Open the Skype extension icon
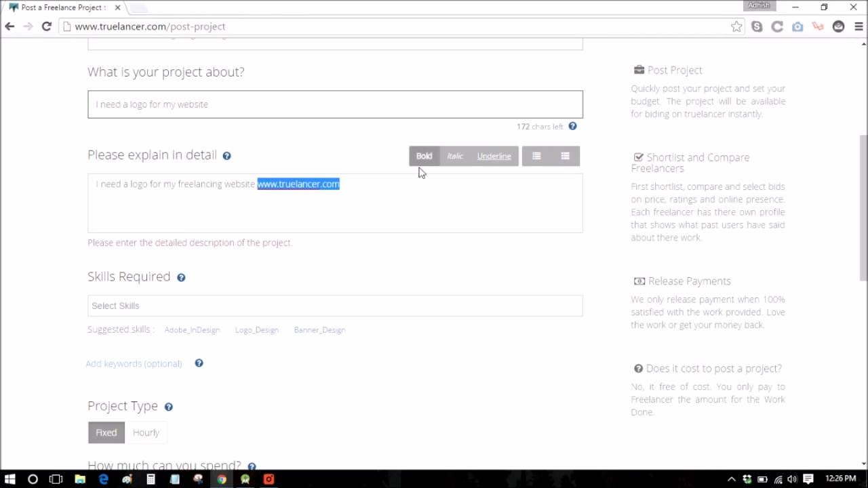Screen dimensions: 868x488 (x=757, y=26)
